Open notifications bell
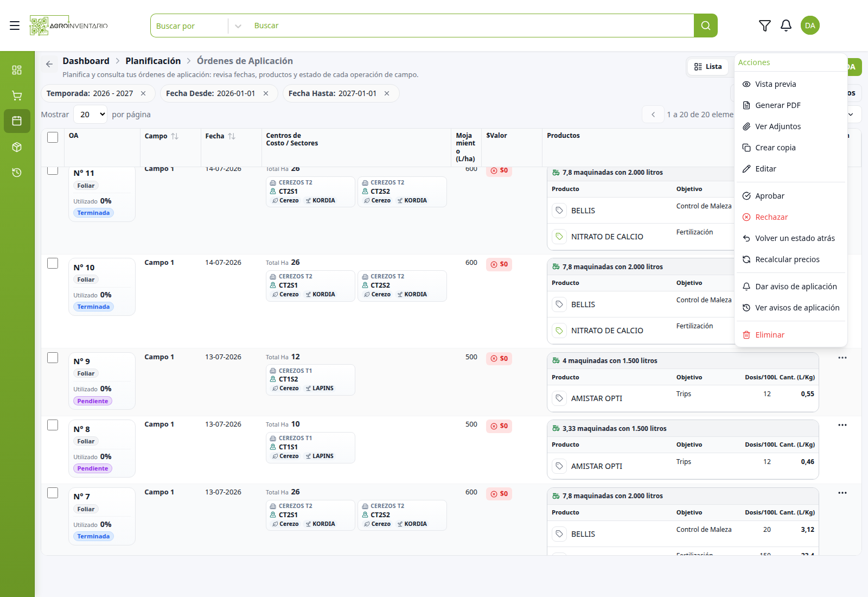 click(x=786, y=26)
